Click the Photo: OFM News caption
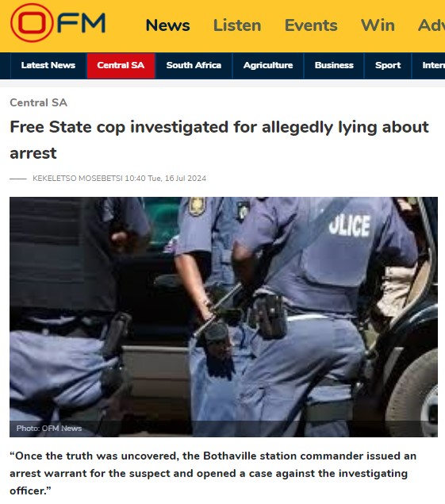This screenshot has height=504, width=445. 49,429
